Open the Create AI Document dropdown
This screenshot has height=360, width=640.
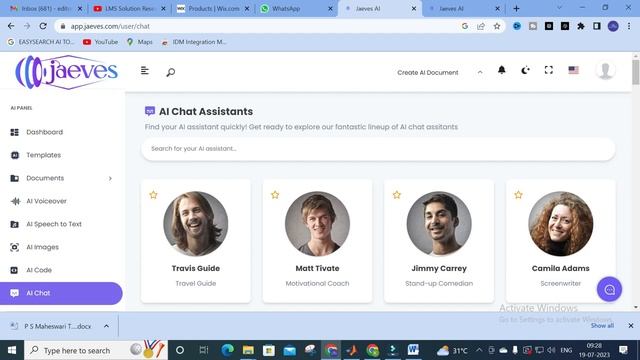coord(440,72)
